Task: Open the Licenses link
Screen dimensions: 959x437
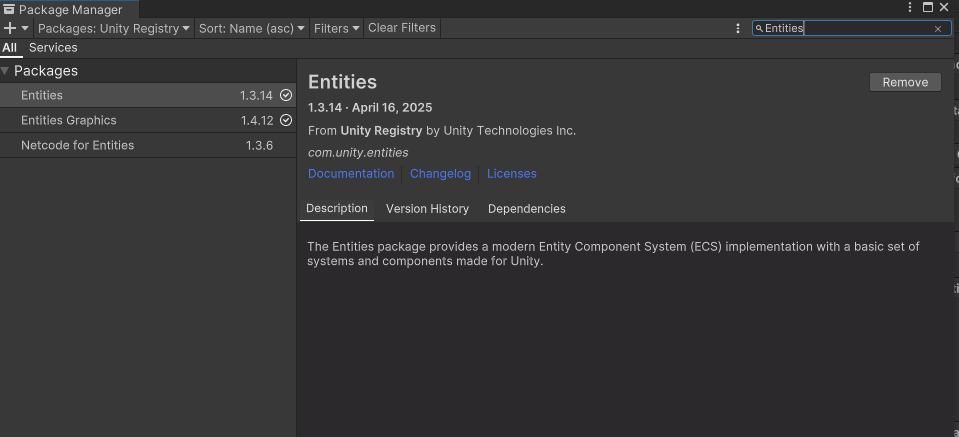Action: (x=511, y=174)
